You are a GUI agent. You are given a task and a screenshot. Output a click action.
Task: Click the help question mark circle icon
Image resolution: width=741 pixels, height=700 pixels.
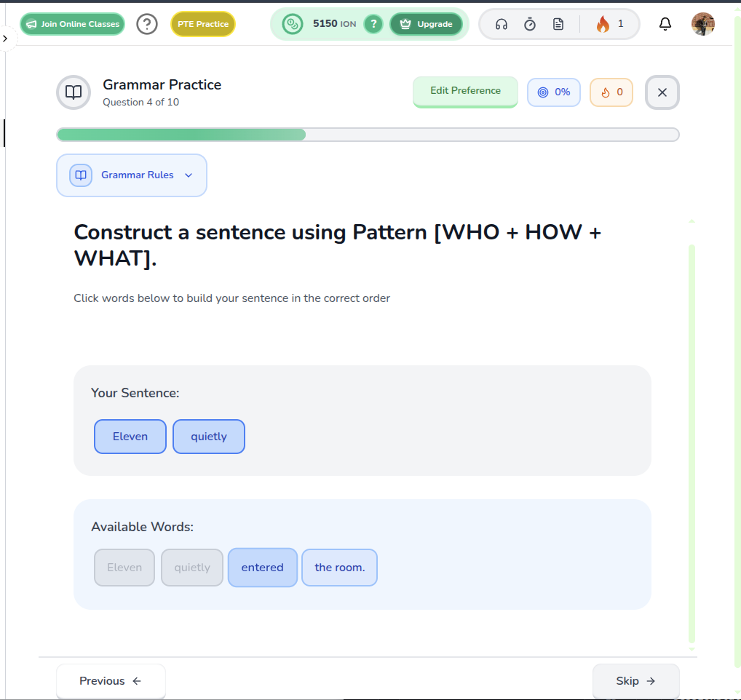147,24
